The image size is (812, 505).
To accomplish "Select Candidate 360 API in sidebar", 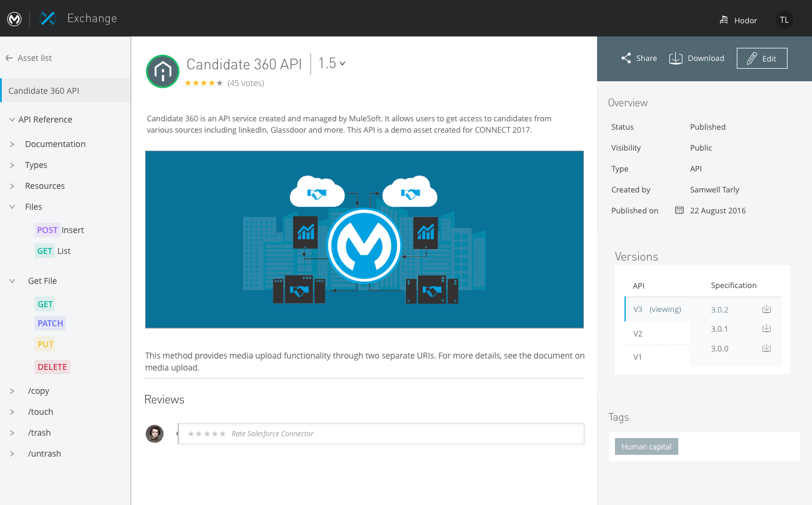I will click(x=65, y=91).
